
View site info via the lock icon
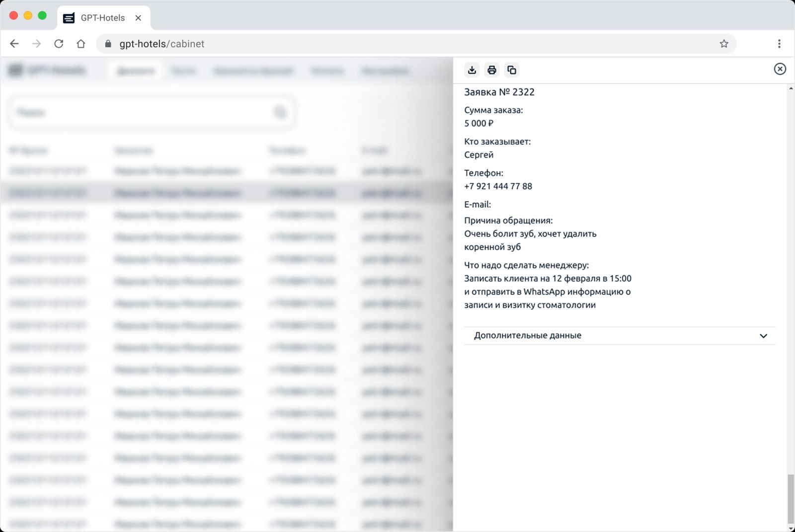[x=108, y=44]
